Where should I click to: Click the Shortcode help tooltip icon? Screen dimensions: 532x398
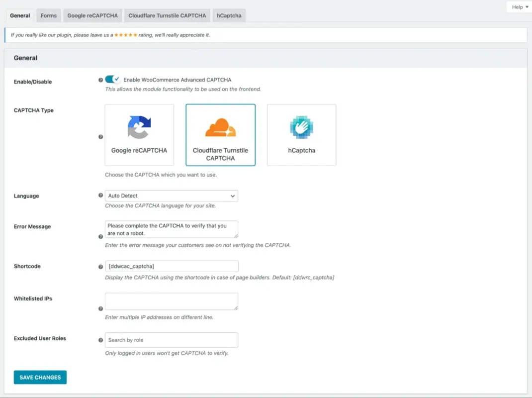pyautogui.click(x=100, y=267)
